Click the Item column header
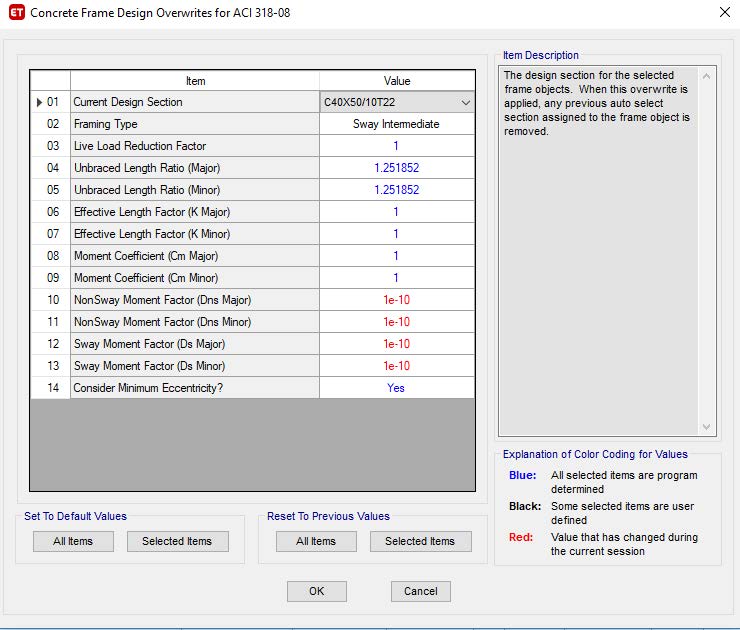The image size is (740, 630). click(x=195, y=81)
